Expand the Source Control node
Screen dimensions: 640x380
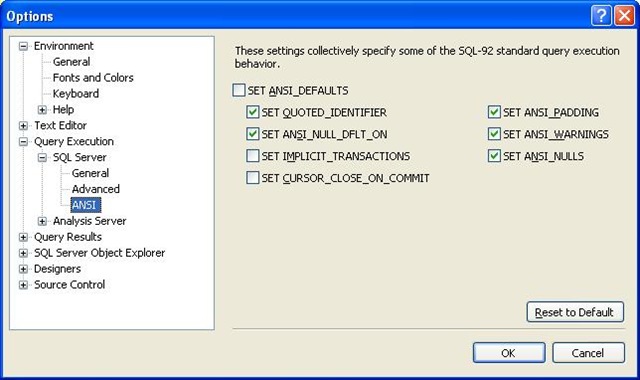[x=23, y=285]
